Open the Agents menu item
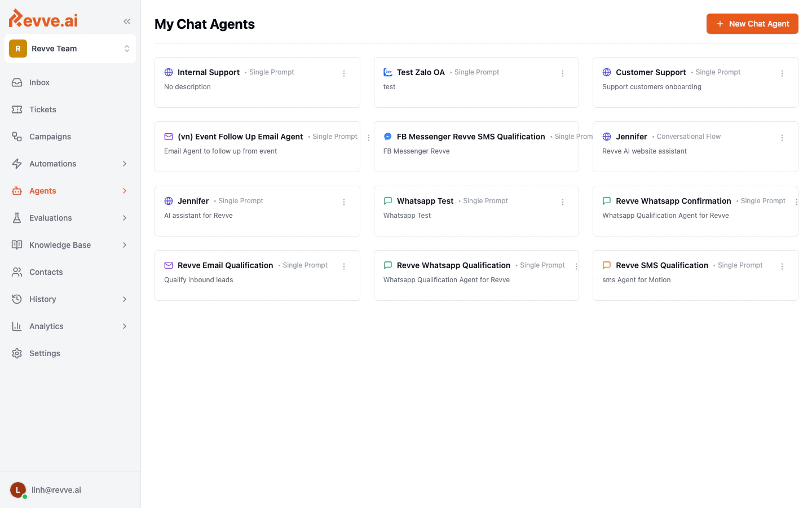The height and width of the screenshot is (508, 812). click(x=43, y=191)
